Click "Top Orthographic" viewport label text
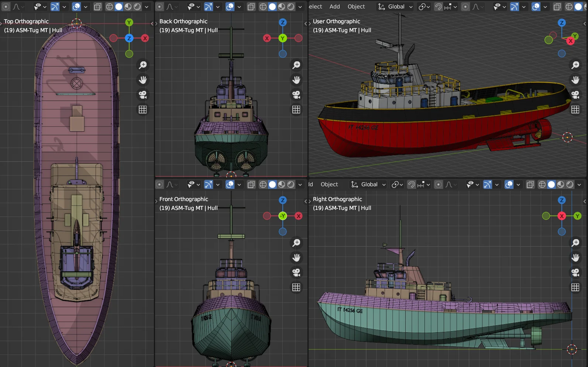Screen dimensions: 588x367 point(26,21)
